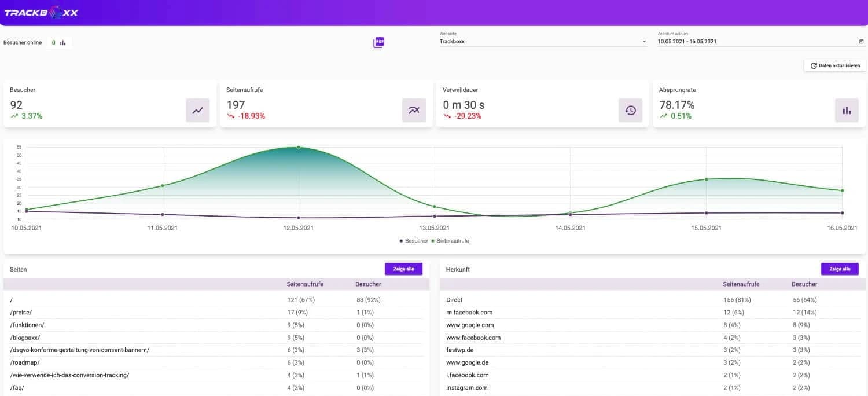Select the m.facebook.com referrer entry
The width and height of the screenshot is (868, 396).
[x=469, y=312]
